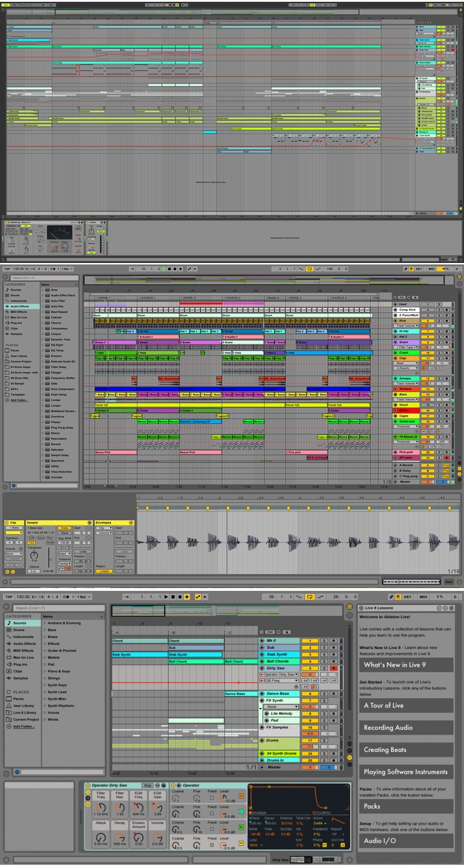Open the Envelopes Volume control chooser

coord(104,534)
